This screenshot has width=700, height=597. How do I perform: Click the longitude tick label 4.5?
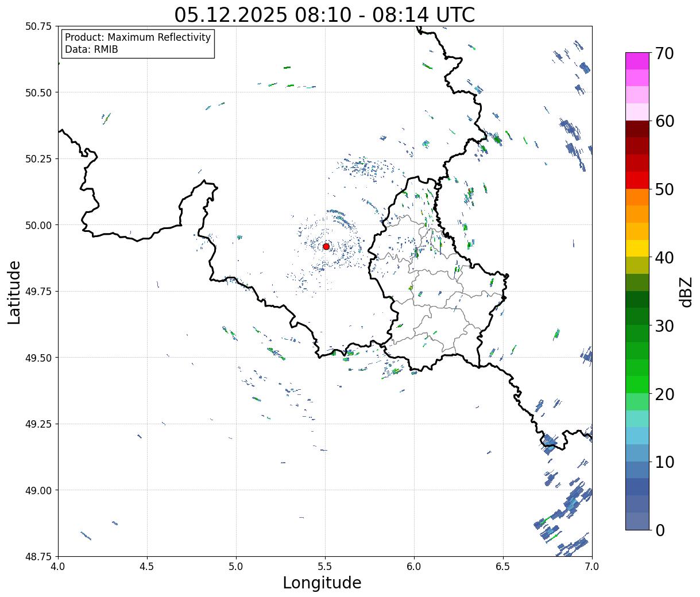point(147,567)
